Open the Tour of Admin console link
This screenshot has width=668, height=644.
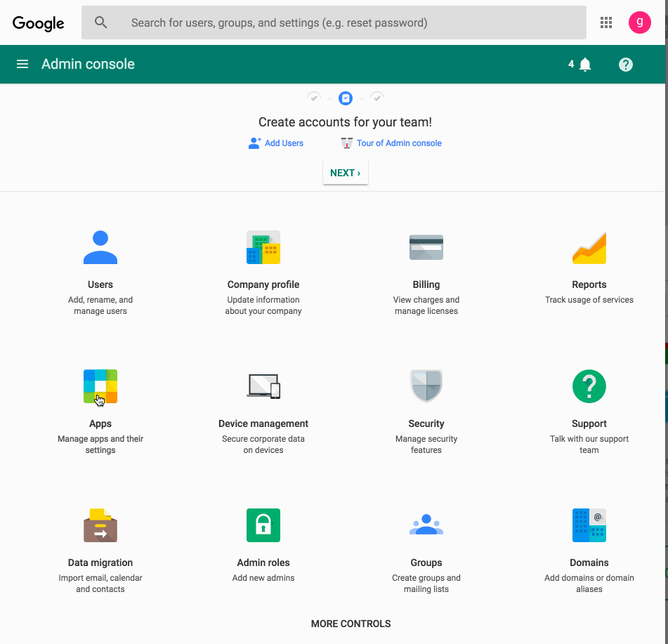pyautogui.click(x=399, y=143)
